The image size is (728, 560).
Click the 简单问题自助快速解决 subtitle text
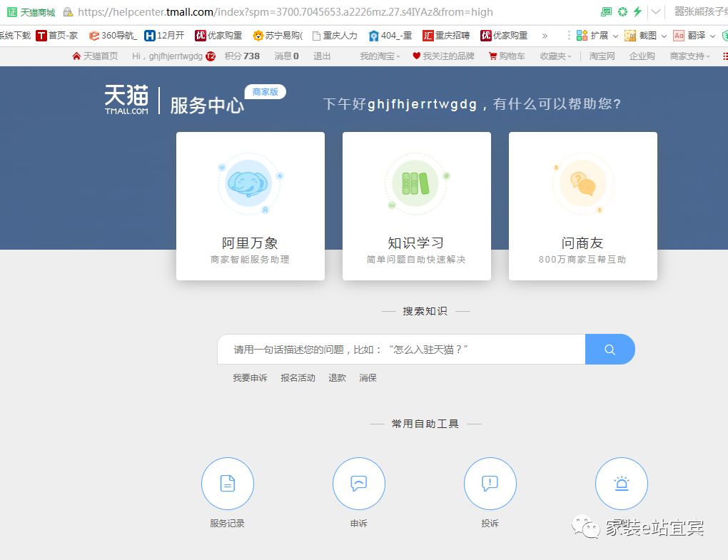point(416,260)
